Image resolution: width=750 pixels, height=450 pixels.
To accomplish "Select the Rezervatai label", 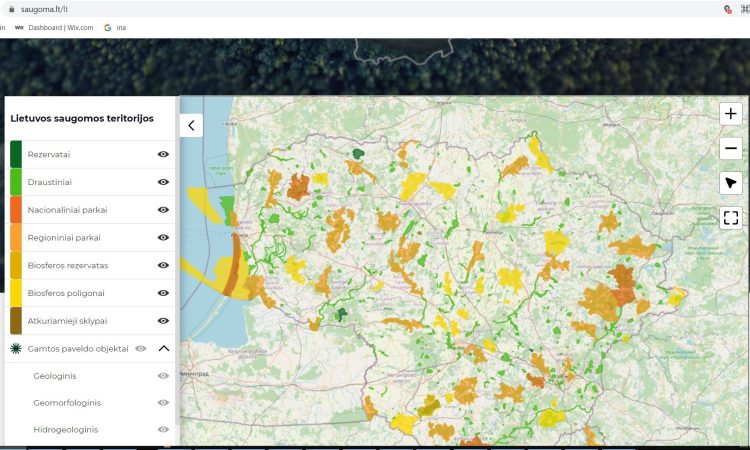I will [x=49, y=154].
